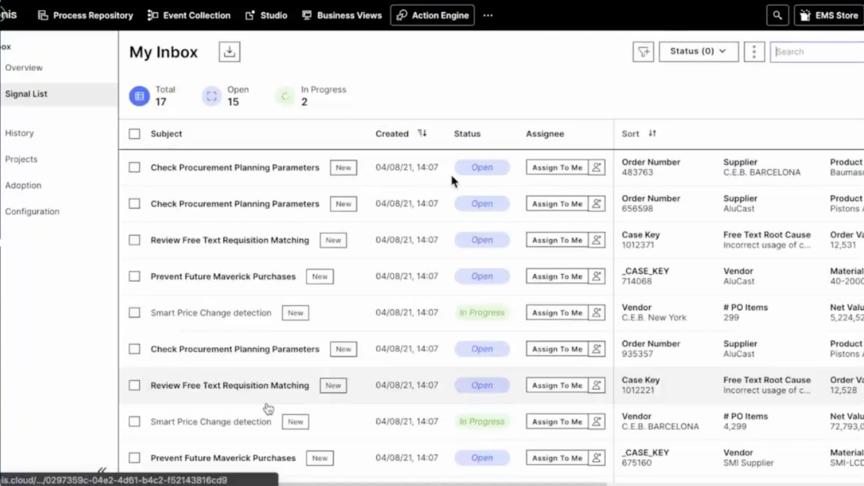
Task: Click assign user icon for _CASE_KEY 714068
Action: coord(597,277)
